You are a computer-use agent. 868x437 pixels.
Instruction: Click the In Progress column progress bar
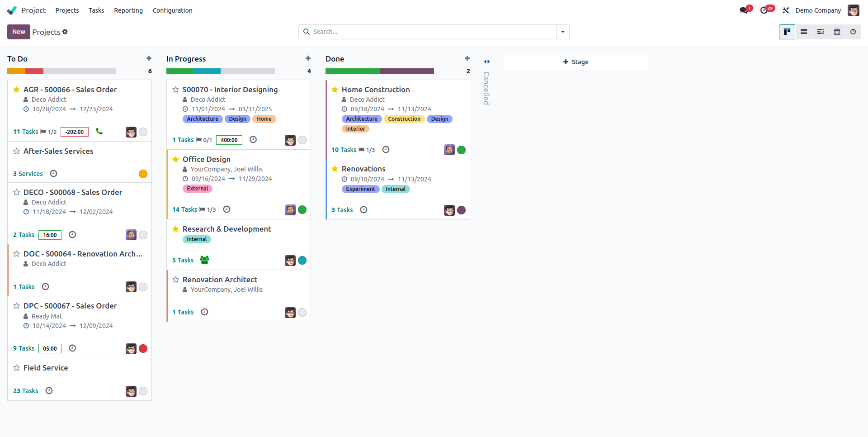click(221, 71)
